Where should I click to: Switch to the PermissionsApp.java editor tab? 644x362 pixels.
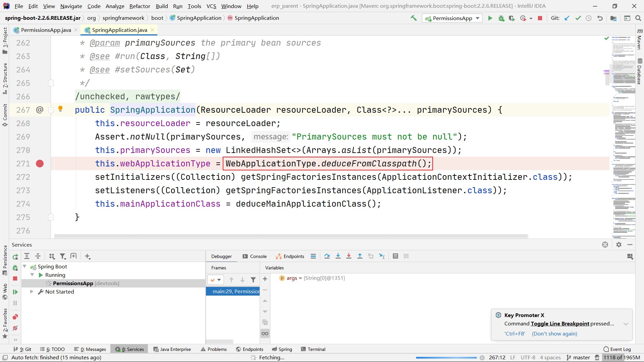pos(46,30)
